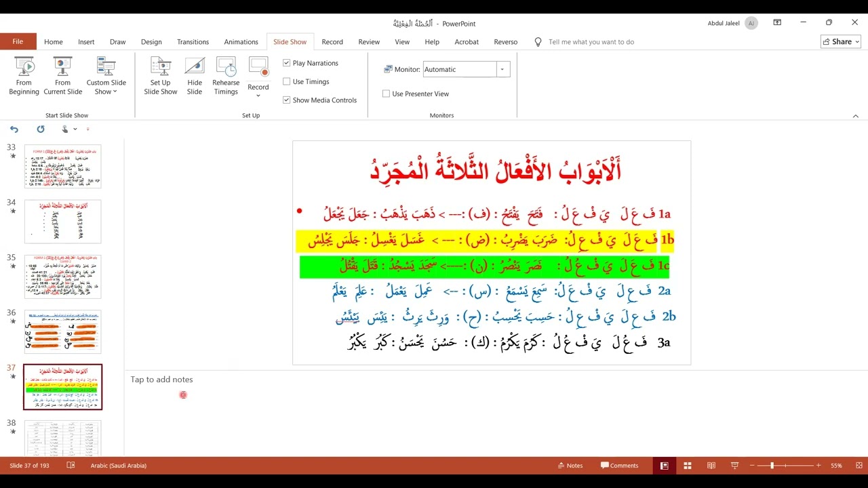
Task: Start slideshow From Current Slide
Action: (63, 77)
